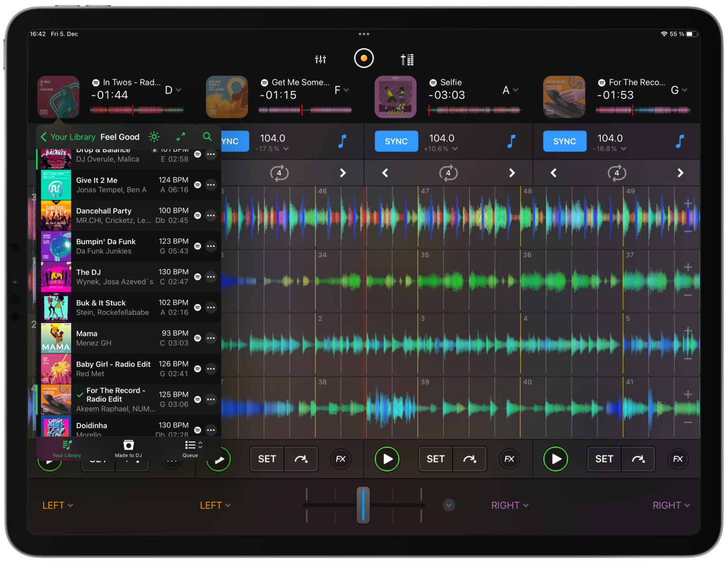Open the RIGHT deck assignment dropdown
Image resolution: width=728 pixels, height=564 pixels.
pos(509,505)
